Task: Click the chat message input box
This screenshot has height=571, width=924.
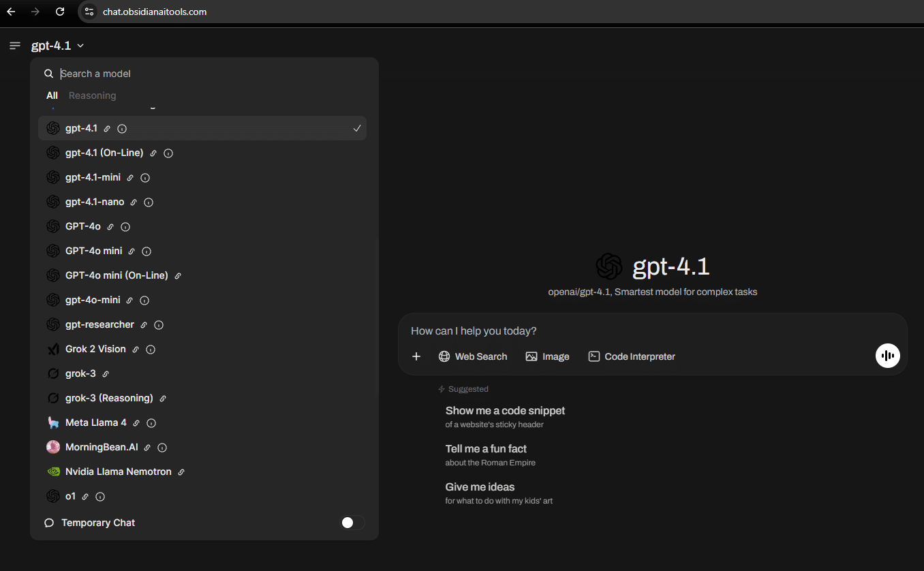Action: [652, 331]
